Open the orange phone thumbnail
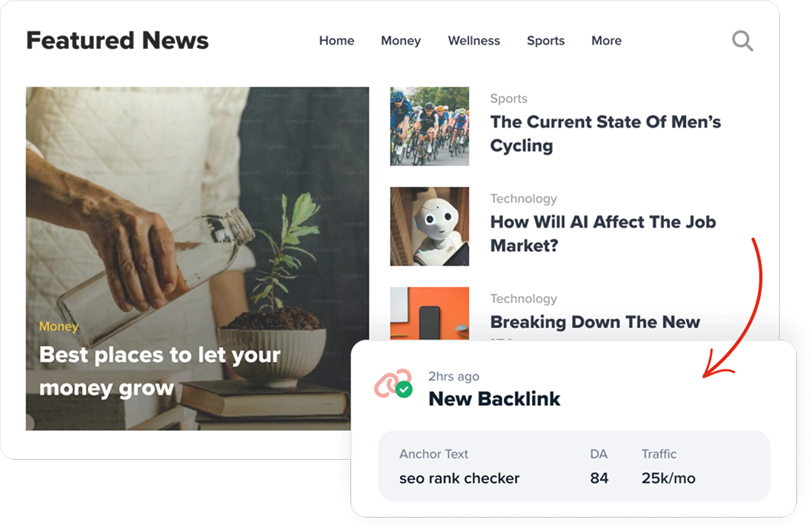 click(429, 313)
